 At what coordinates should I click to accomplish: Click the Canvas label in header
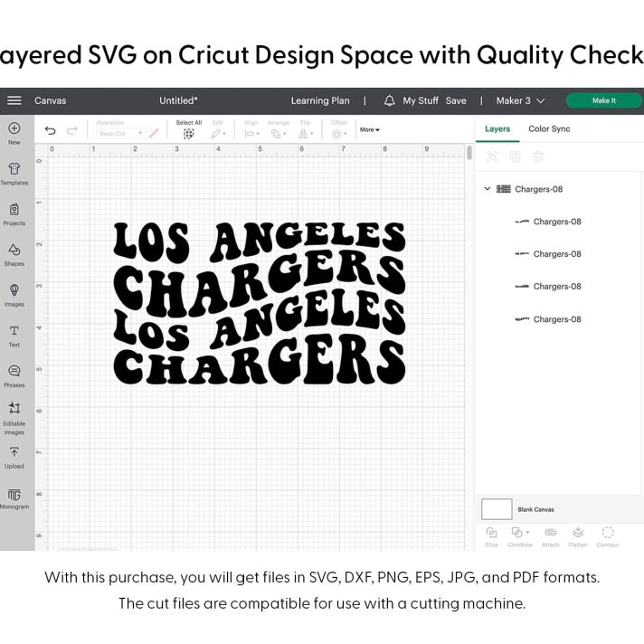click(50, 100)
